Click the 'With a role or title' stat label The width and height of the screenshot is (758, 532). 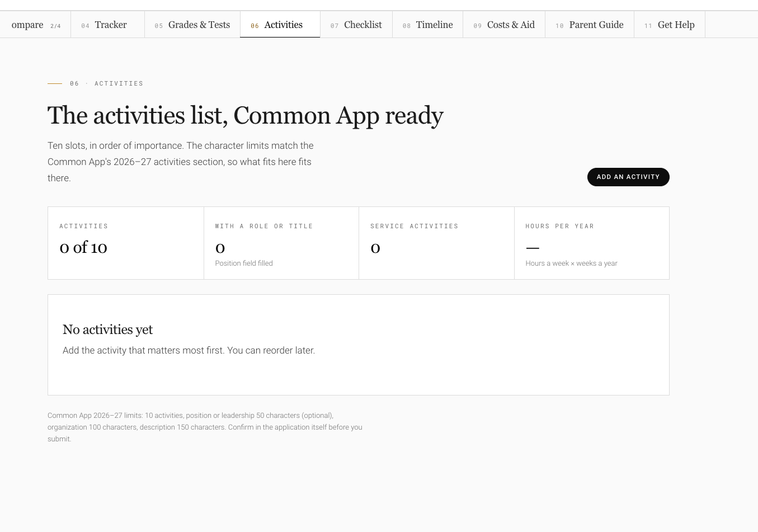click(x=264, y=226)
